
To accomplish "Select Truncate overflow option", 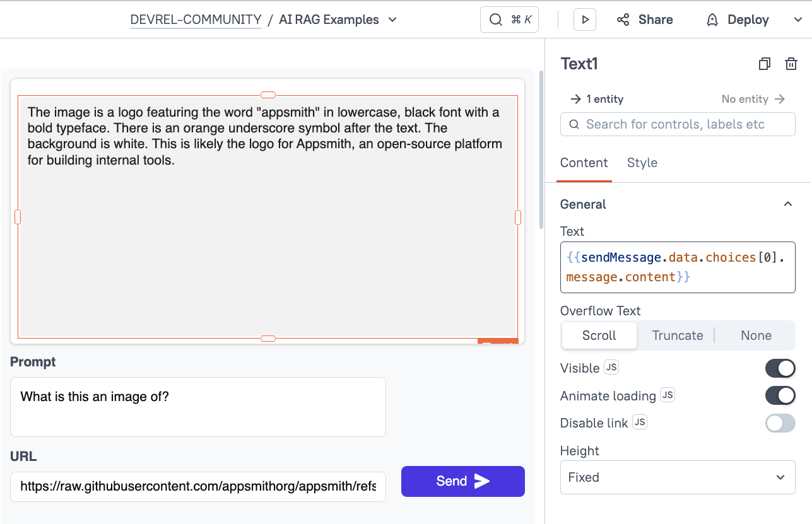I will tap(677, 335).
